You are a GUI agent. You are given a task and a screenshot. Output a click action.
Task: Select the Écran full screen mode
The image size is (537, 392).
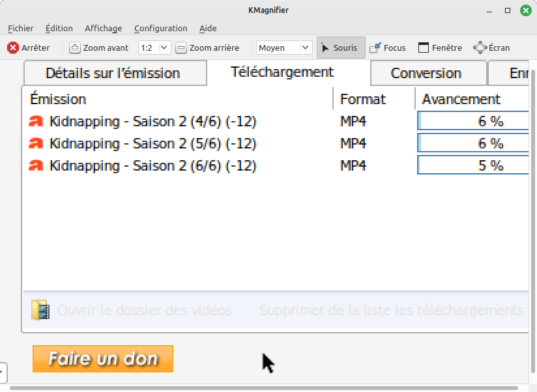click(x=480, y=48)
